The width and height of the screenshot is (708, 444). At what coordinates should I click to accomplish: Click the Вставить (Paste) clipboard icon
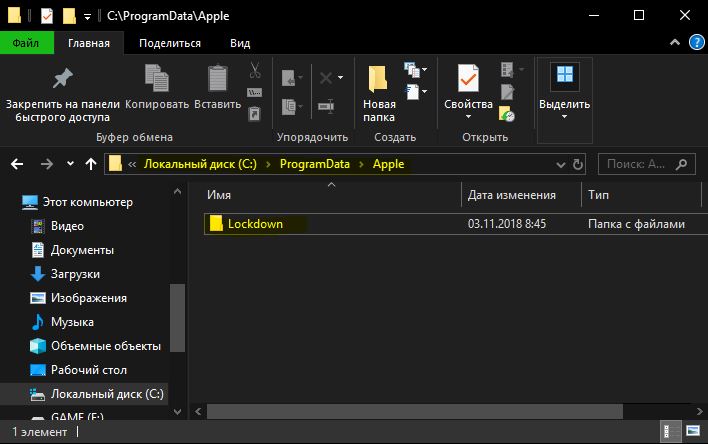click(x=217, y=78)
